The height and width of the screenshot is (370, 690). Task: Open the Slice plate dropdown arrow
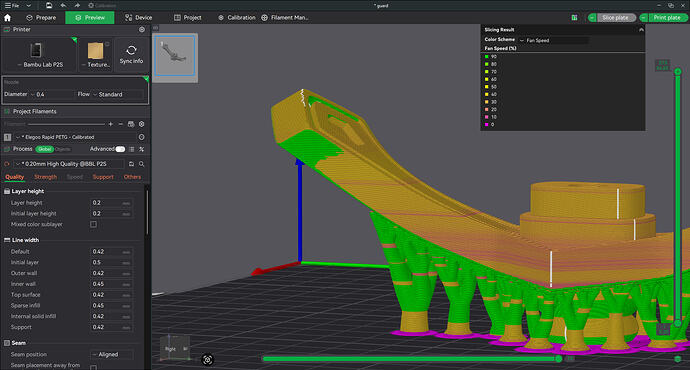[592, 18]
